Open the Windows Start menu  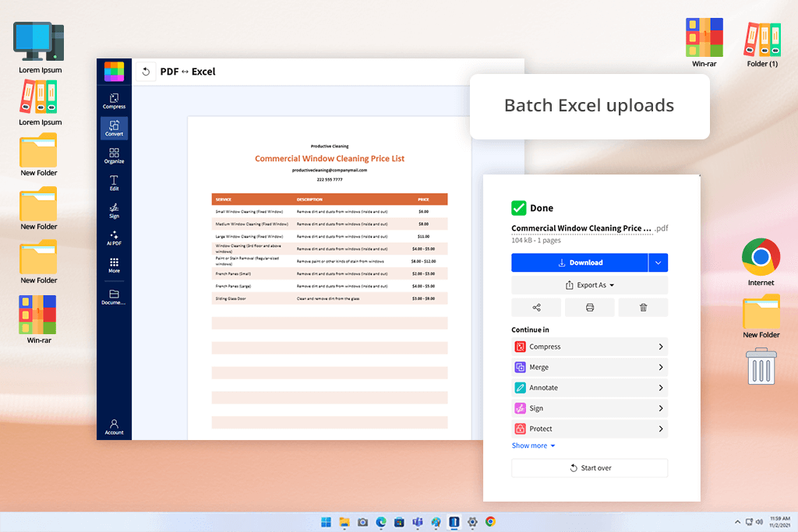pyautogui.click(x=327, y=522)
